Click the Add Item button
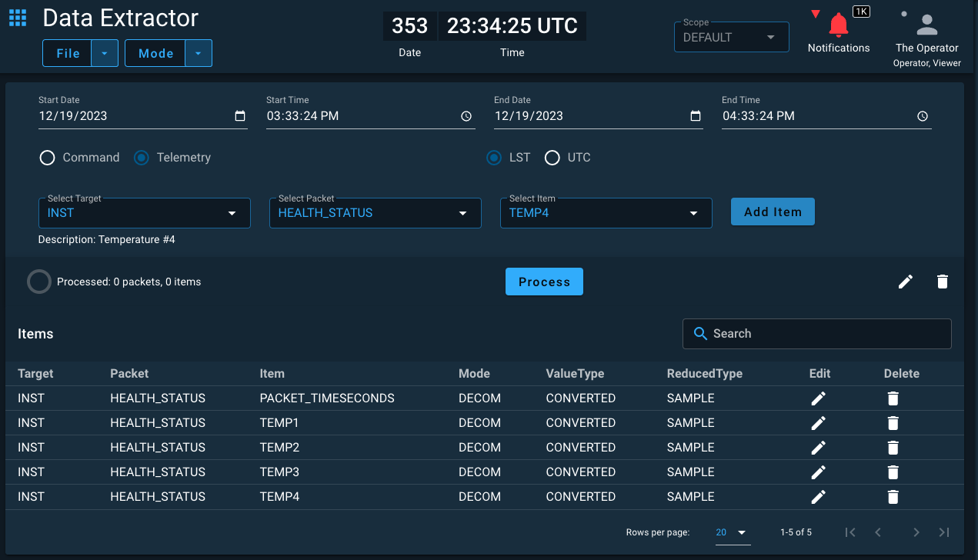978x560 pixels. pyautogui.click(x=773, y=212)
